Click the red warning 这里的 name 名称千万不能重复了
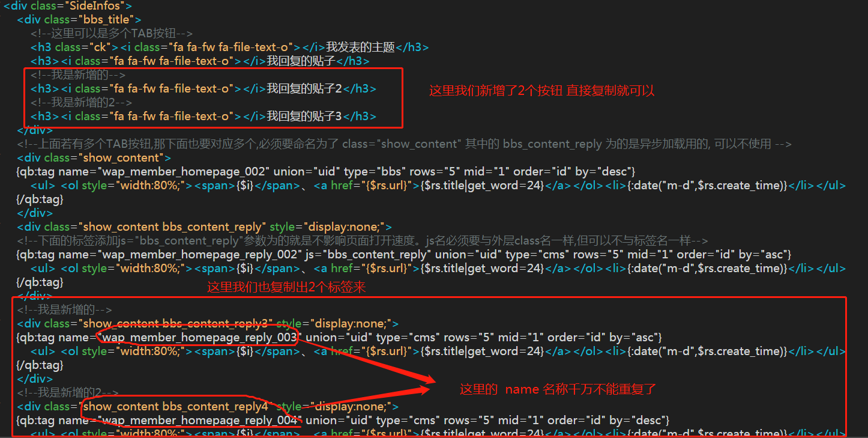Image resolution: width=868 pixels, height=438 pixels. (558, 389)
